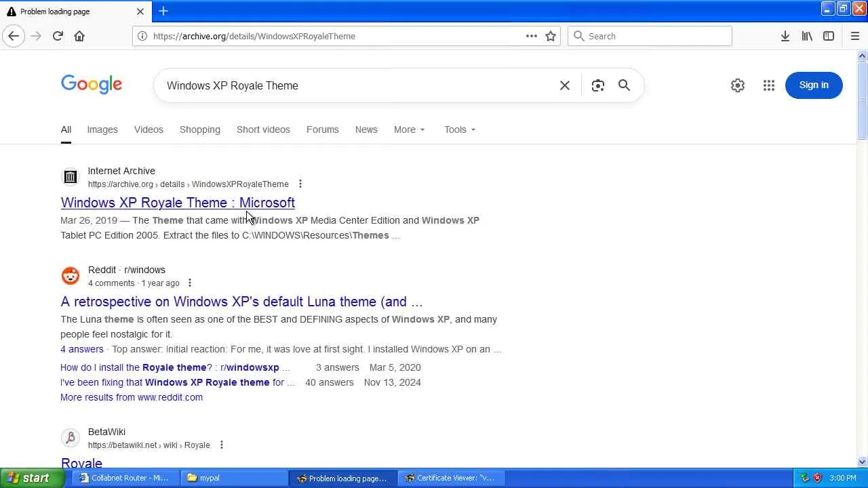Click the 4 answers link
The width and height of the screenshot is (868, 488).
pos(82,349)
